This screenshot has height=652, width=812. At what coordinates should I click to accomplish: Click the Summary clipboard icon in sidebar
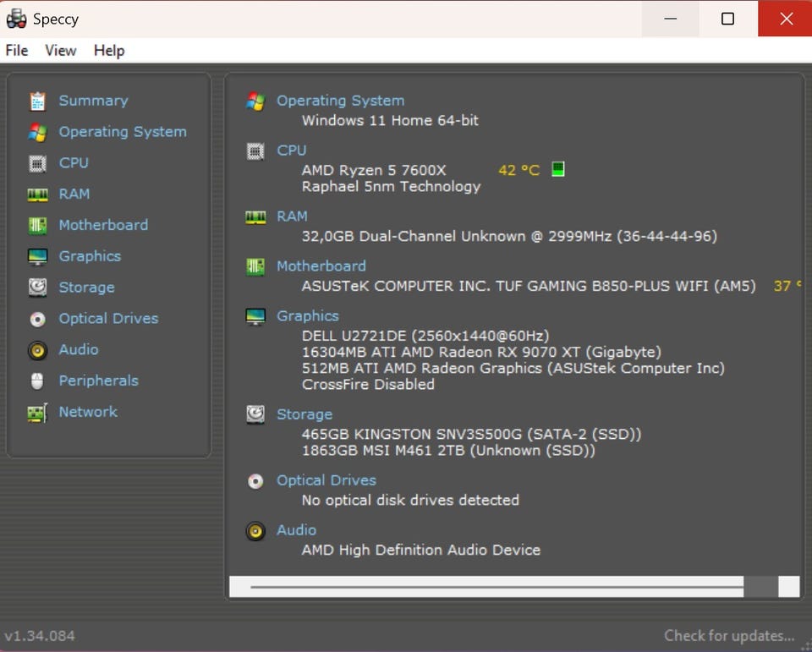[x=37, y=101]
